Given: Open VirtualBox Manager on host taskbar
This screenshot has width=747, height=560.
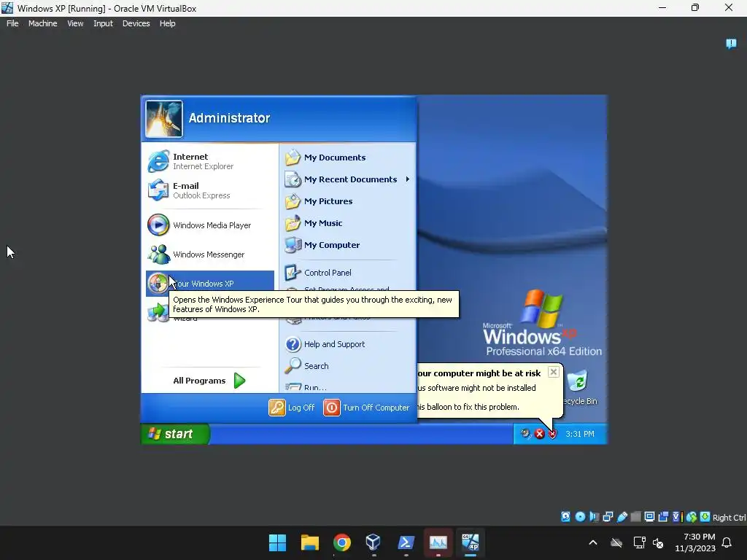Looking at the screenshot, I should (373, 542).
